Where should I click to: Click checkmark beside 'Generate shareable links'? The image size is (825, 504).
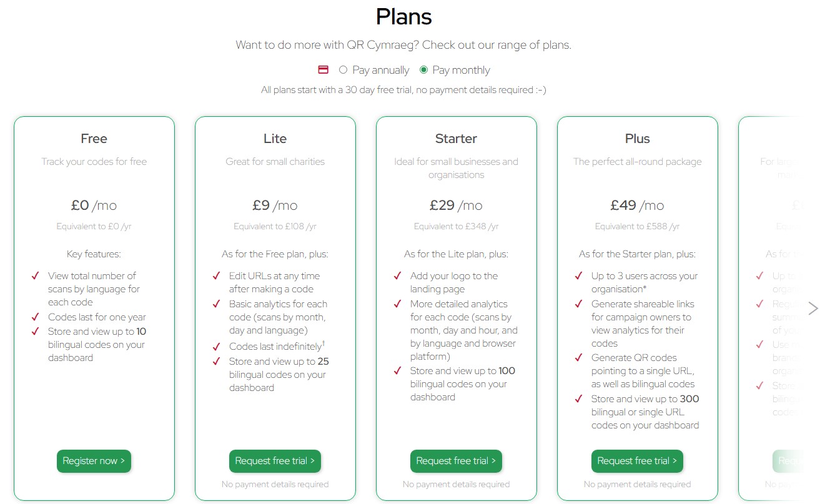click(x=579, y=304)
